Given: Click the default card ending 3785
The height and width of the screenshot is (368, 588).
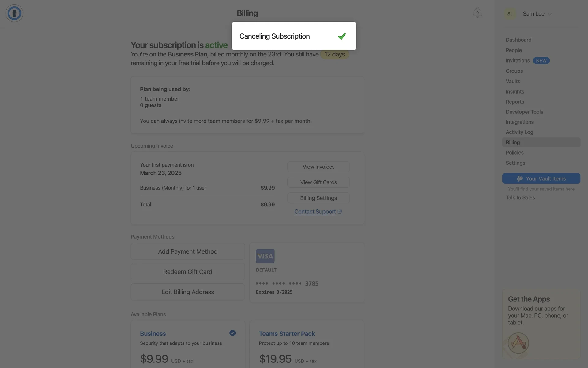Looking at the screenshot, I should (x=307, y=272).
